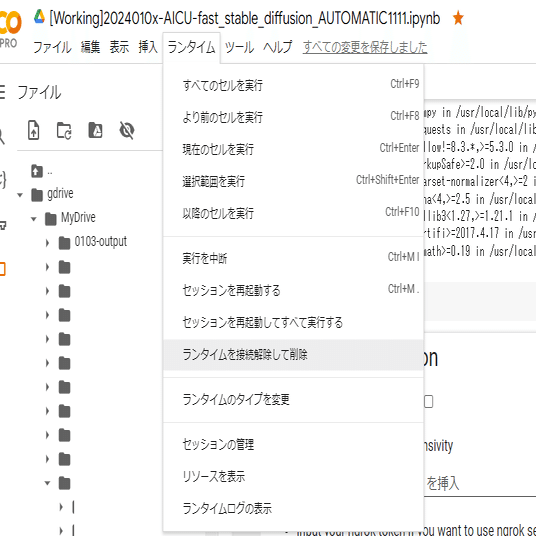Refresh the file browser folder view
The image size is (536, 536).
coord(64,130)
